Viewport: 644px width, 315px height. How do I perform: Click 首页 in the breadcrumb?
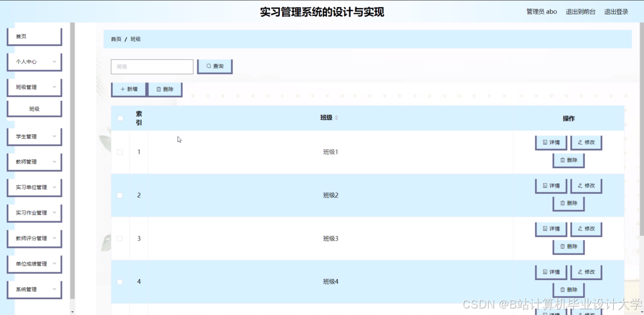tap(116, 39)
